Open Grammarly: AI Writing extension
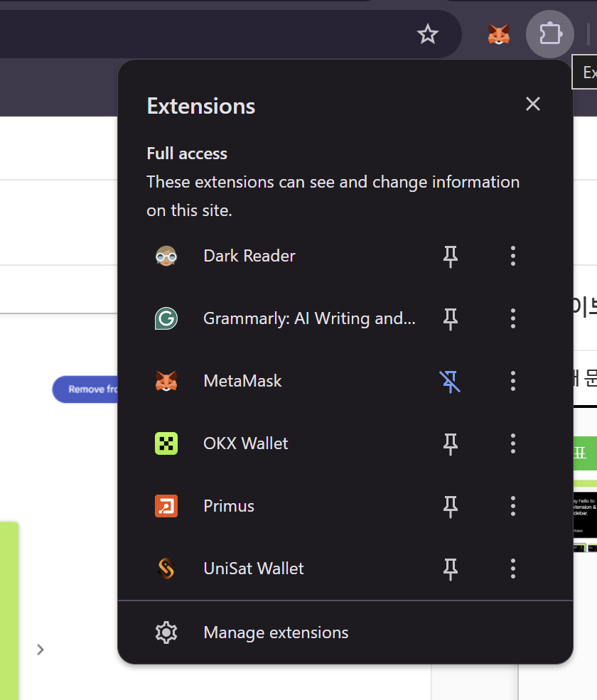Screen dimensions: 597x700 [309, 318]
